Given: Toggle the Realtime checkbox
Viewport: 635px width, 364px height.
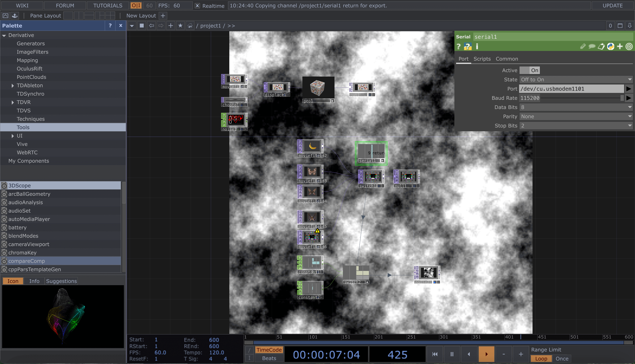Looking at the screenshot, I should [x=197, y=5].
